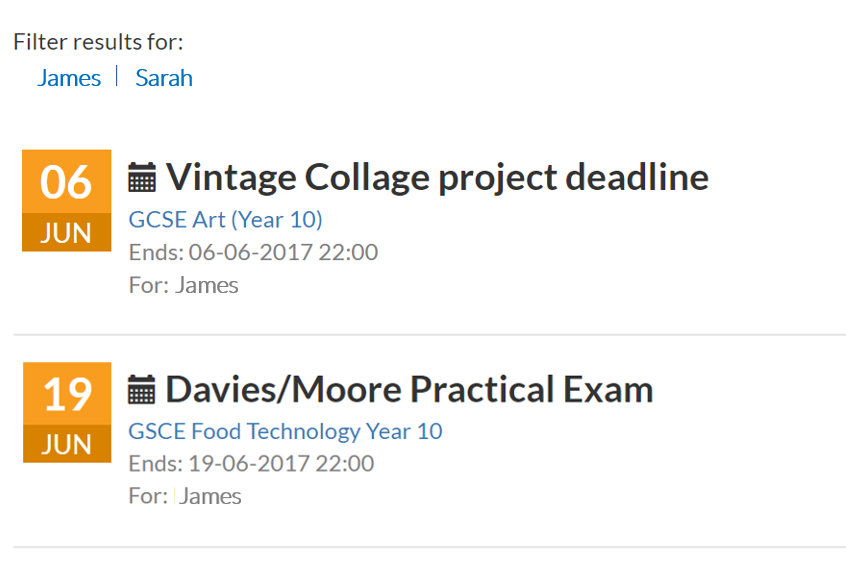Open Vintage Collage project deadline event

437,177
